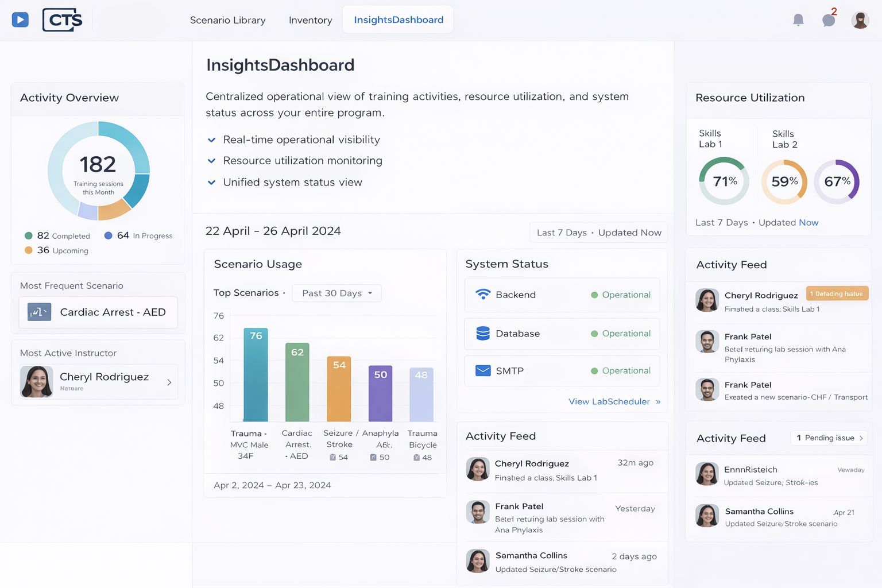
Task: Click Samantha Collins avatar next to Apr 21
Action: [707, 516]
